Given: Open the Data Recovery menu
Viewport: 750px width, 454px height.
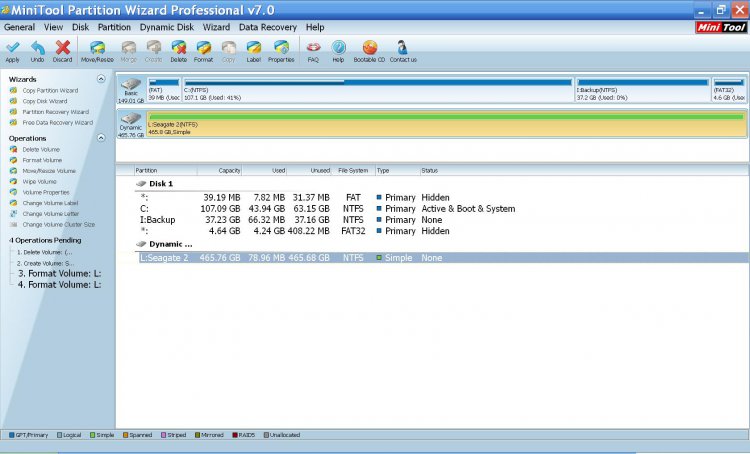Looking at the screenshot, I should tap(269, 27).
